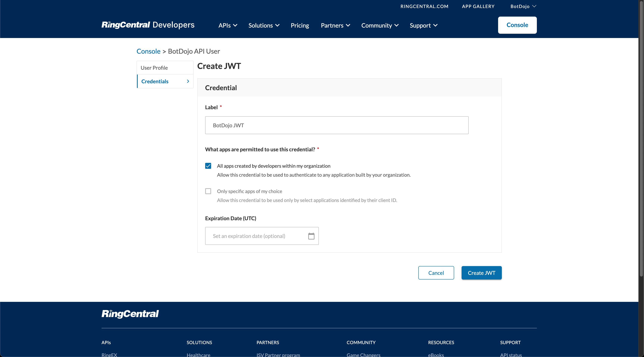The height and width of the screenshot is (357, 644).
Task: Click inside the BotDojo JWT label field
Action: 337,125
